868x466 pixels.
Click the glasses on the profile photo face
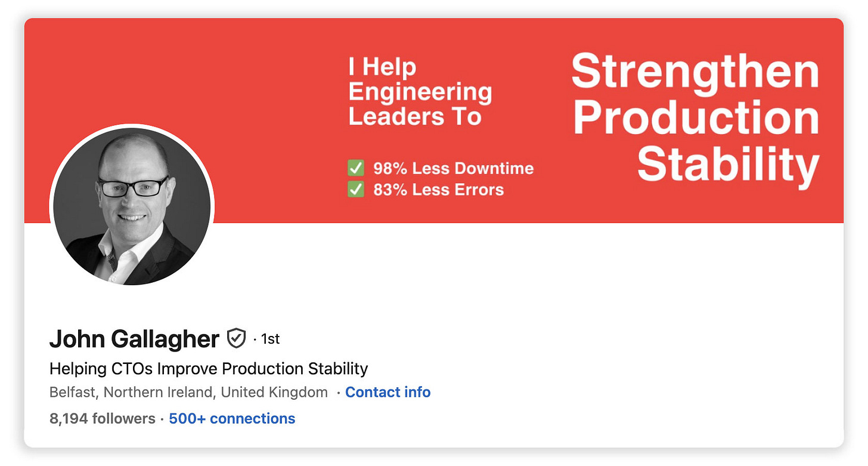pos(134,187)
